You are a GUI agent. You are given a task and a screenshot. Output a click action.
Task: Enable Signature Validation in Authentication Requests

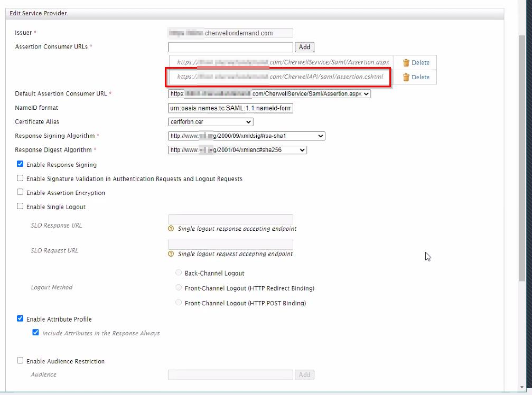[20, 178]
